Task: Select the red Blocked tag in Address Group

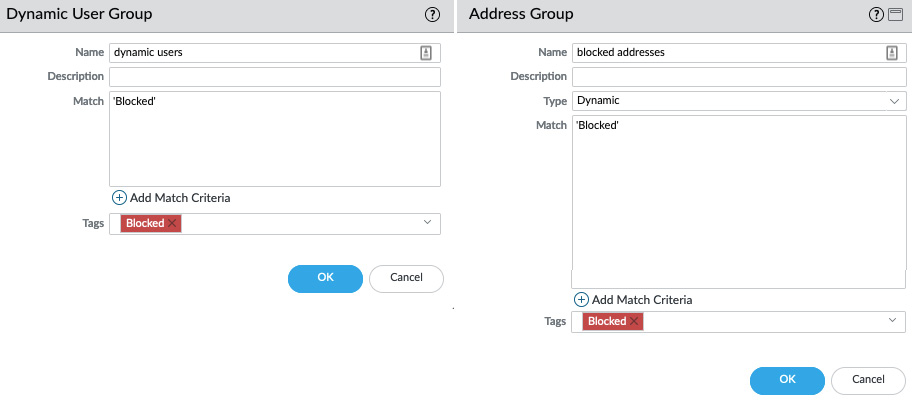Action: tap(607, 321)
